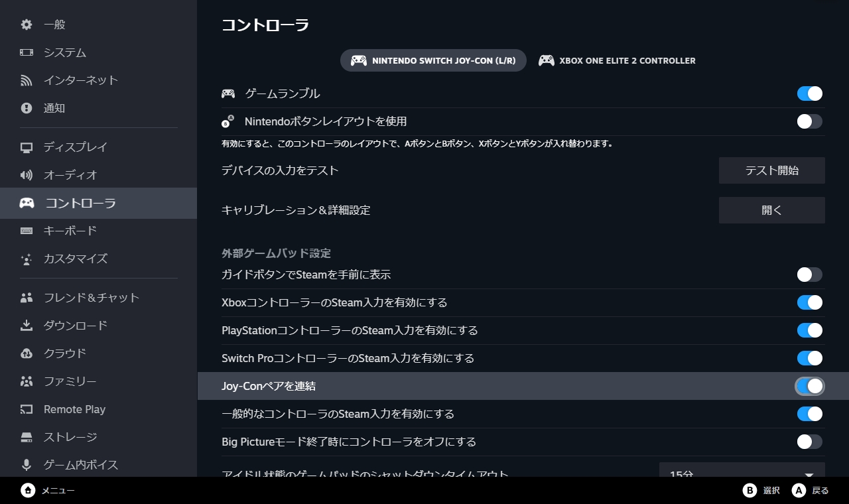Click the システム display icon
Viewport: 849px width, 504px height.
point(27,52)
